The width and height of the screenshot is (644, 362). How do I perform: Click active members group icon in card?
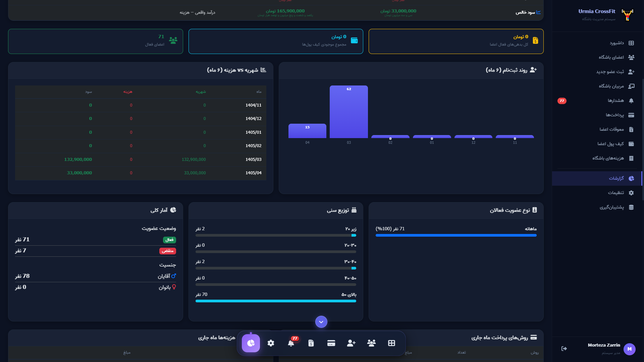(173, 41)
